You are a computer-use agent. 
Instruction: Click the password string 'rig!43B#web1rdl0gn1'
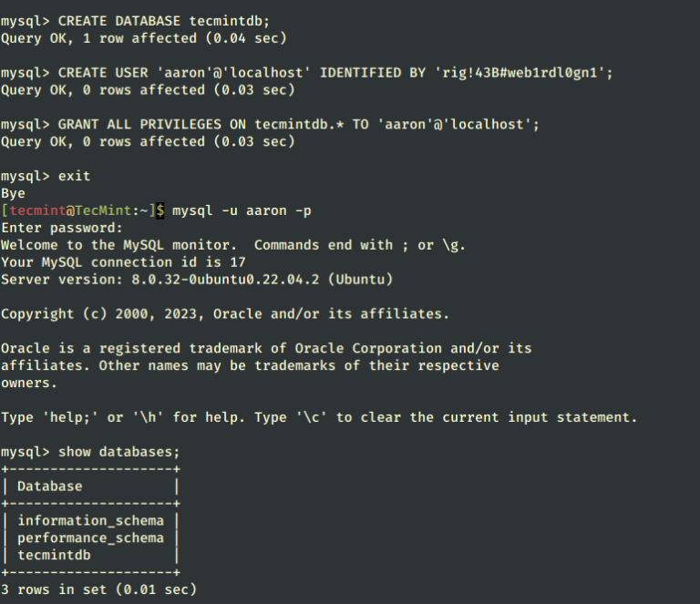pos(513,73)
